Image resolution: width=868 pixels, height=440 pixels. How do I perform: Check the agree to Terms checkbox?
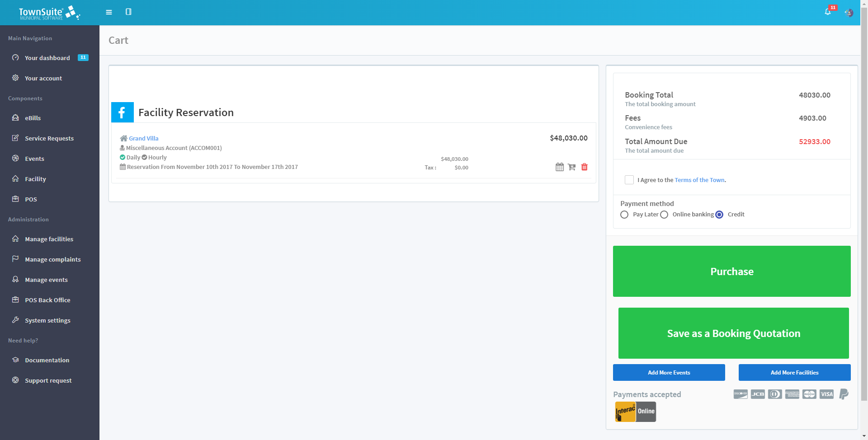(629, 180)
